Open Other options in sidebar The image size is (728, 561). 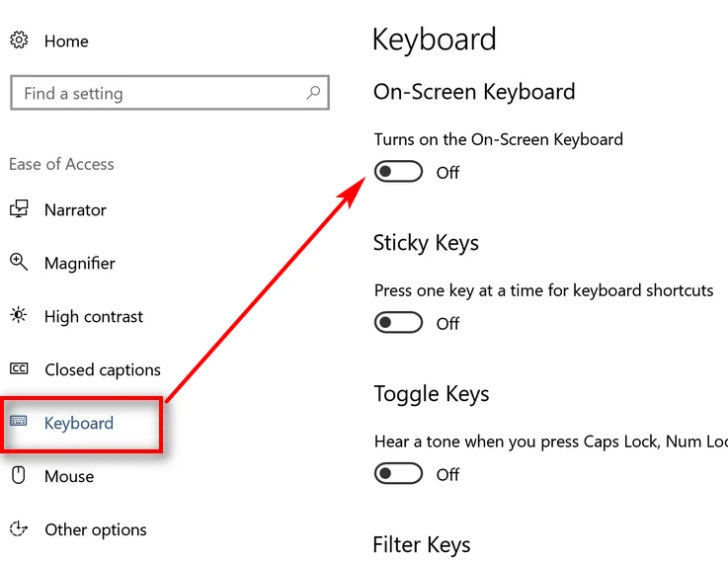click(96, 529)
